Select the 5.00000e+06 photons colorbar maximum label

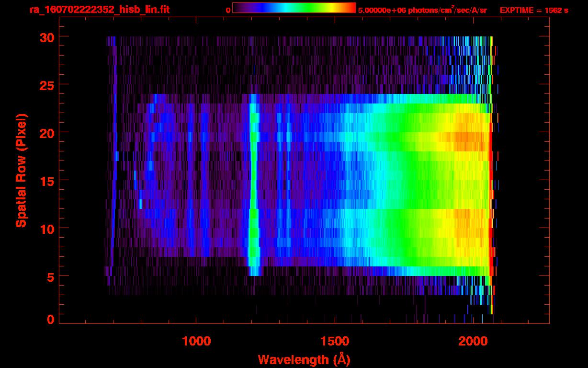point(422,10)
